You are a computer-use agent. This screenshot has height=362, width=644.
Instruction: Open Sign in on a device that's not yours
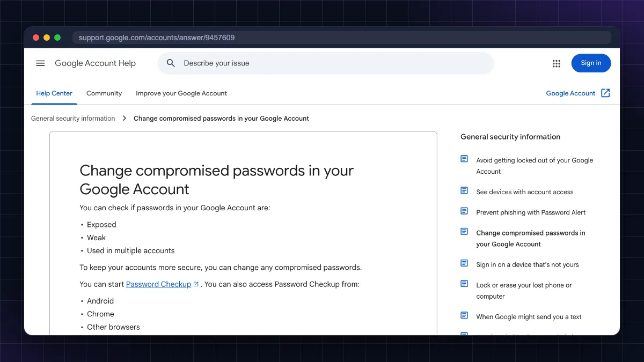click(x=528, y=264)
